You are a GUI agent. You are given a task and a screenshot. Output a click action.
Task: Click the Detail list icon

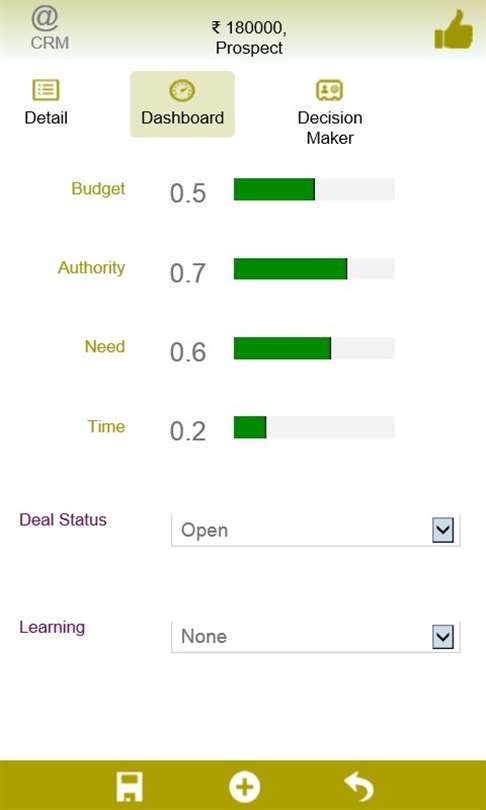coord(46,90)
